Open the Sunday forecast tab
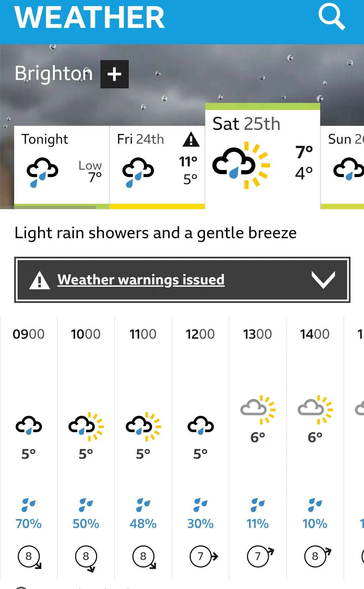The width and height of the screenshot is (364, 589). [342, 167]
